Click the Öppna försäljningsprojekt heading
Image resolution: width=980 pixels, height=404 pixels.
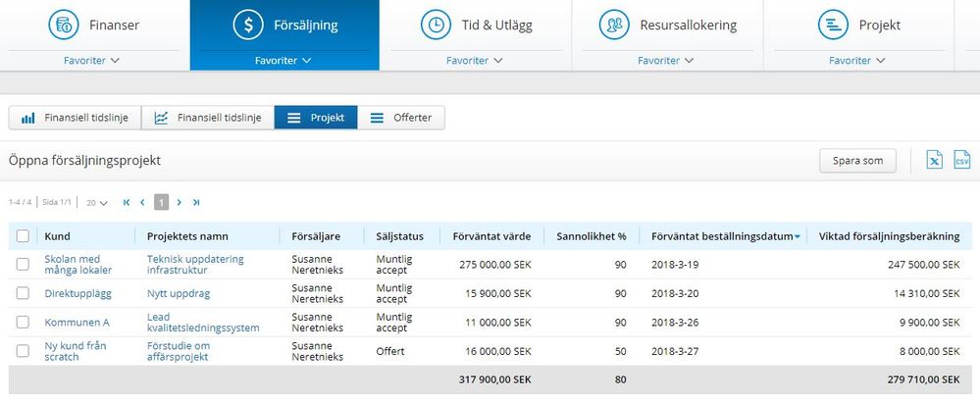(x=85, y=161)
